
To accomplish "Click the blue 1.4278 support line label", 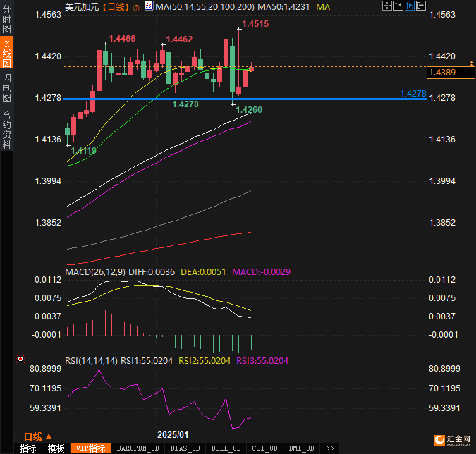I will click(413, 93).
